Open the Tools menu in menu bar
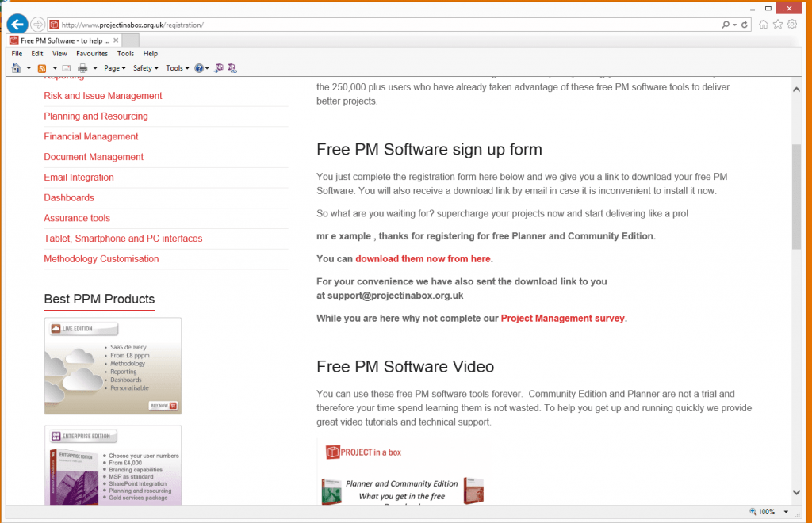 point(125,53)
